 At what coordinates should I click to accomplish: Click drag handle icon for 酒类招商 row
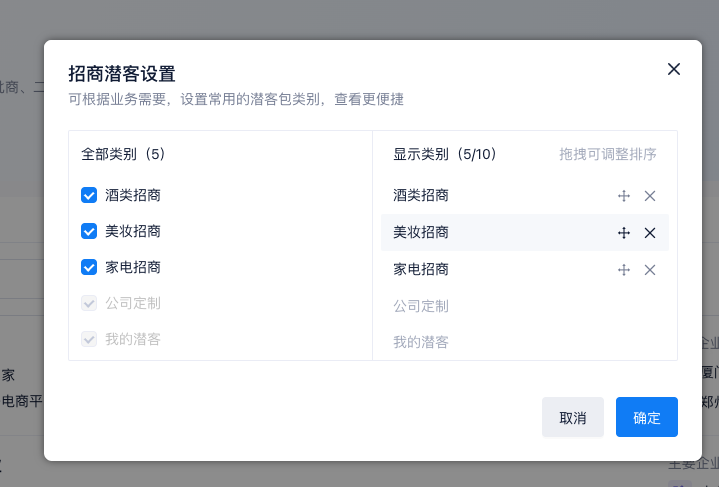click(x=624, y=196)
